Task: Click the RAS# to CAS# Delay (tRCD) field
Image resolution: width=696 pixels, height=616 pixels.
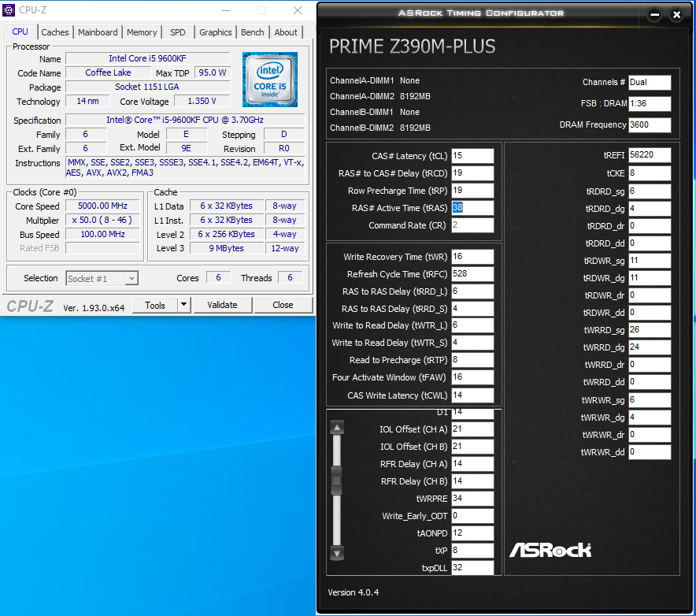Action: (472, 173)
